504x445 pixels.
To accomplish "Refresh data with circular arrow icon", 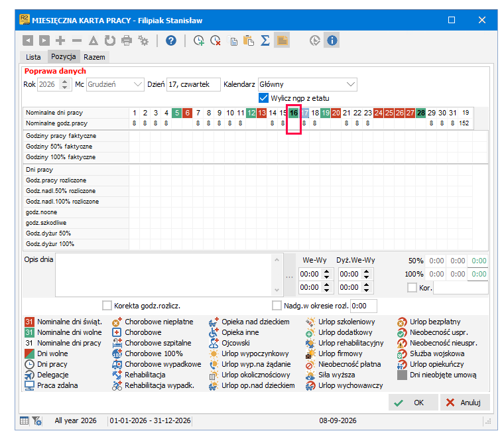I will click(110, 40).
